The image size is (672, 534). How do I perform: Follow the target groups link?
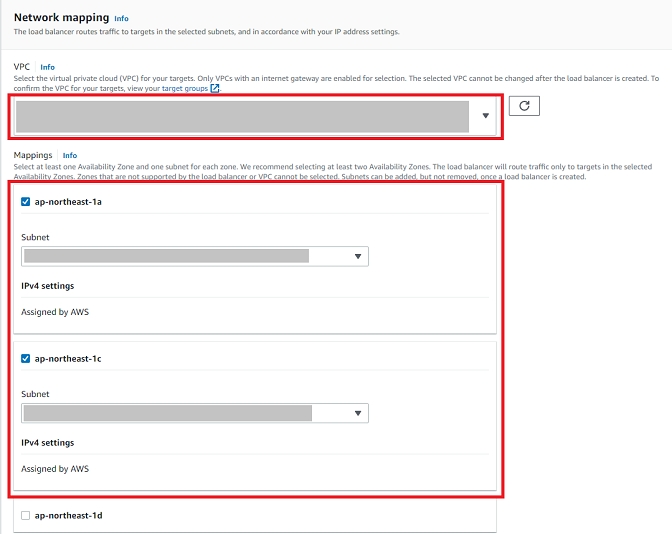(x=185, y=88)
